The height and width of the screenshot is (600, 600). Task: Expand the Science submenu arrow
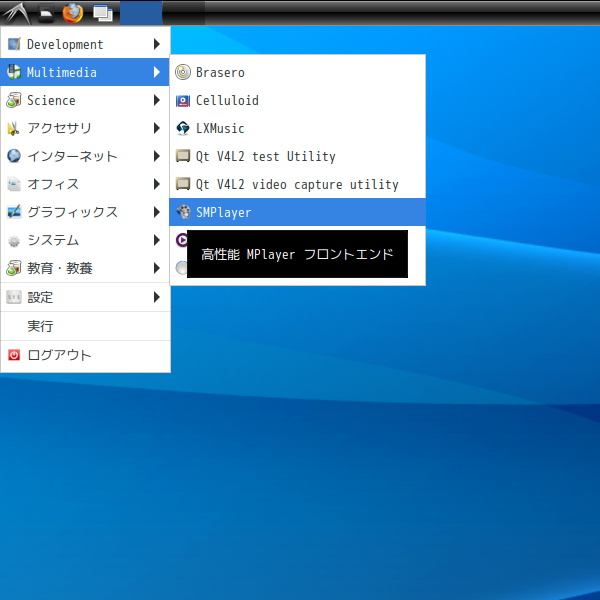pos(157,100)
